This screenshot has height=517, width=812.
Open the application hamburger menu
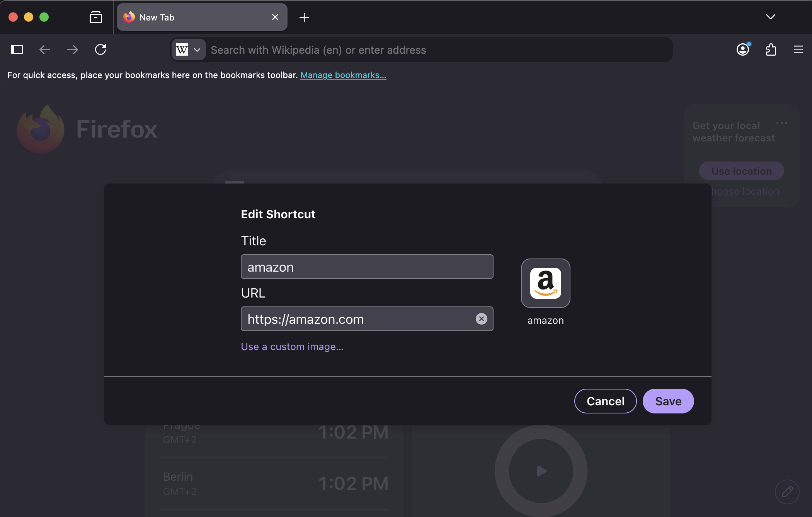(798, 49)
